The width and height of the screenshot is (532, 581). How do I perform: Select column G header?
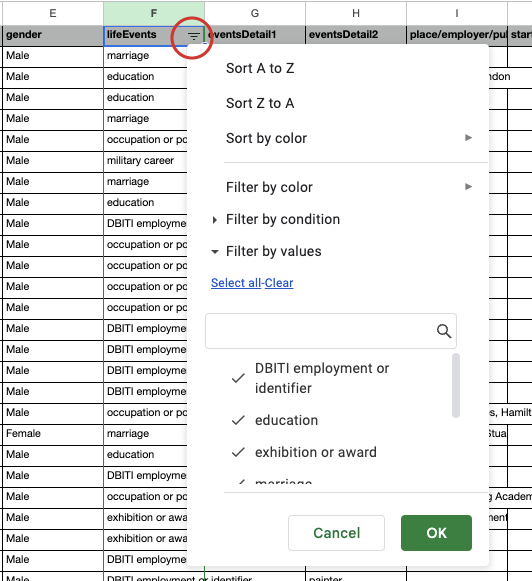(255, 13)
